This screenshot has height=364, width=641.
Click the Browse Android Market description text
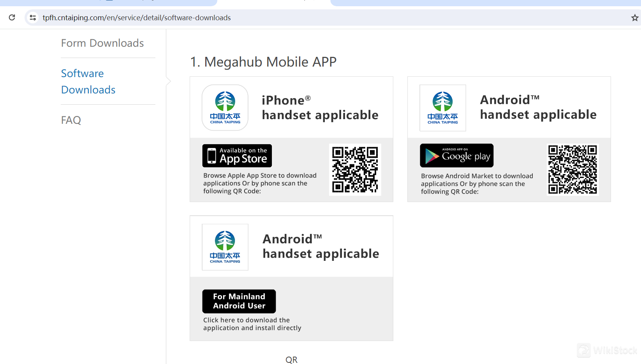pyautogui.click(x=477, y=184)
